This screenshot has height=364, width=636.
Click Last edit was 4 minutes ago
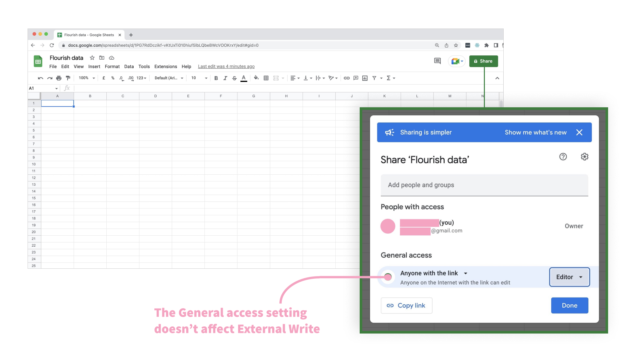pos(226,66)
